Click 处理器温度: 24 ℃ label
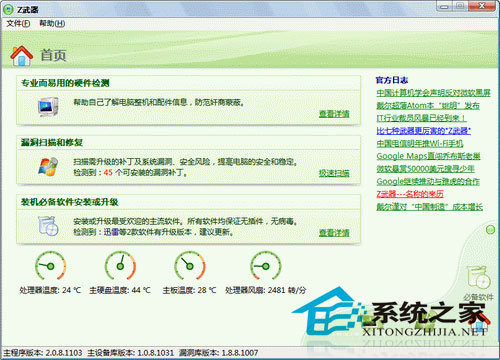Viewport: 500px width, 360px height. pos(50,290)
